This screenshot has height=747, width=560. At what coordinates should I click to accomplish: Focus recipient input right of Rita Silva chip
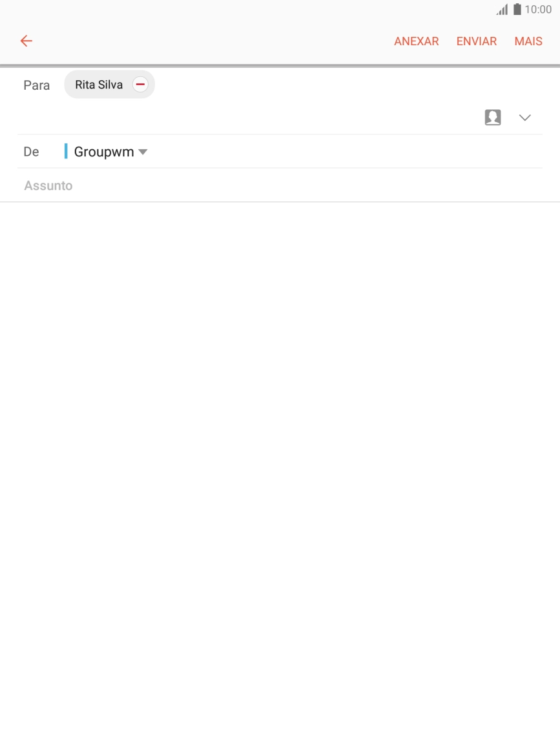[x=347, y=84]
